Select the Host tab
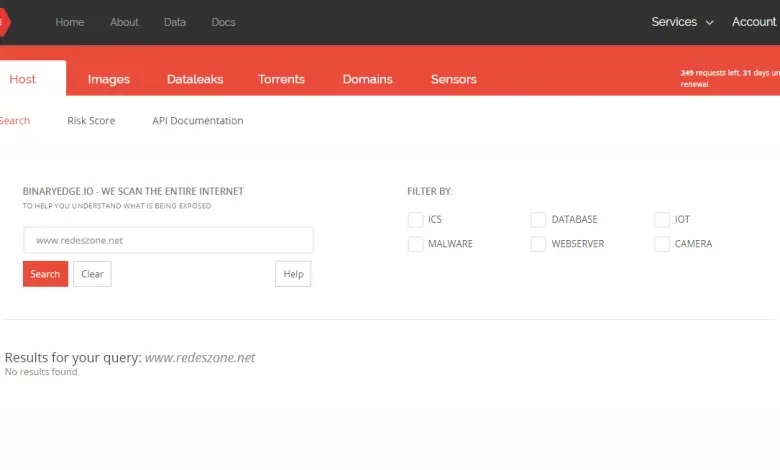The image size is (780, 470). point(31,79)
